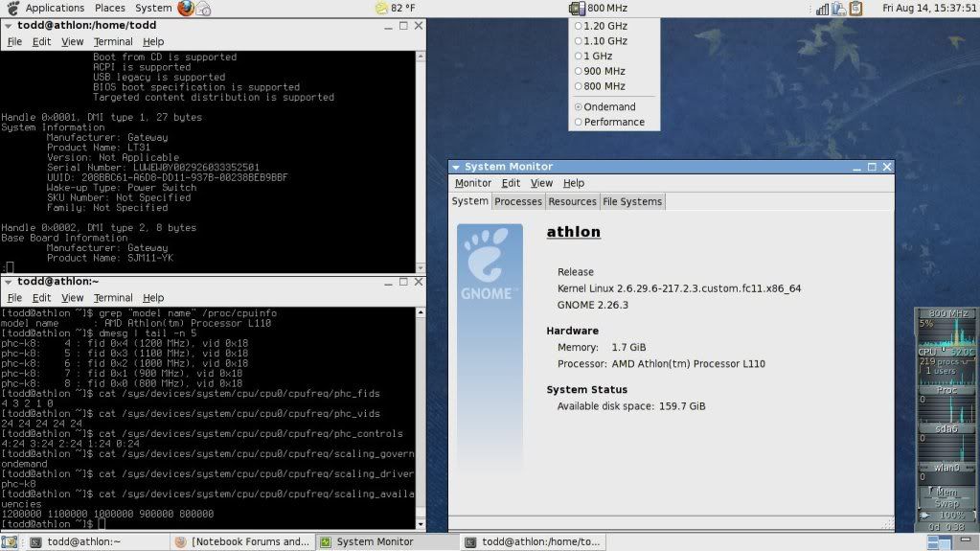Click the weather applet showing 82 °F
This screenshot has width=980, height=551.
(395, 8)
